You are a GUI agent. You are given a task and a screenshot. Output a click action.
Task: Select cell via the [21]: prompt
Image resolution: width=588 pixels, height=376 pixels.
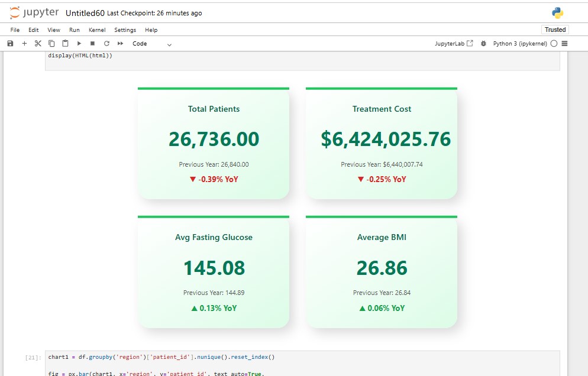pos(33,358)
